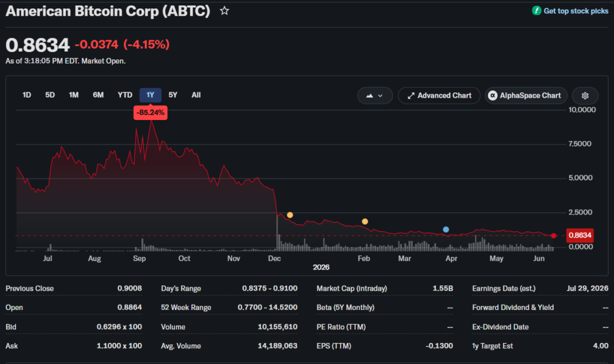614x364 pixels.
Task: Click the Open value 0.8864
Action: point(130,307)
